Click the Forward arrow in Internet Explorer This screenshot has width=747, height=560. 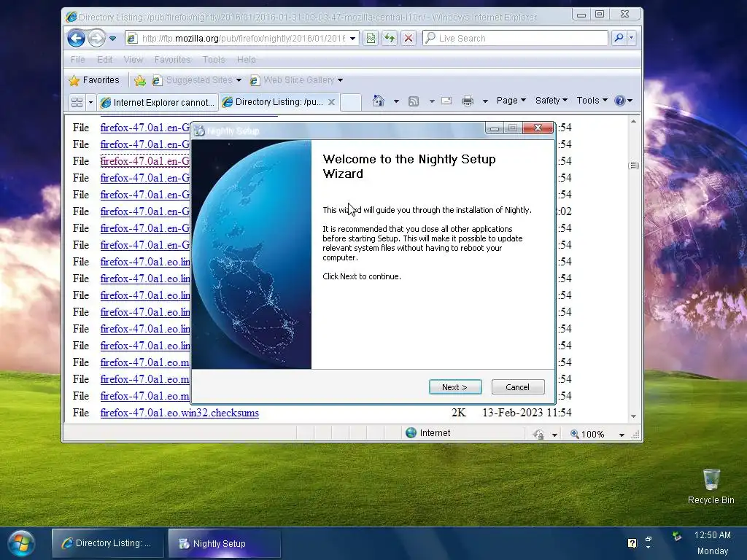pyautogui.click(x=97, y=38)
